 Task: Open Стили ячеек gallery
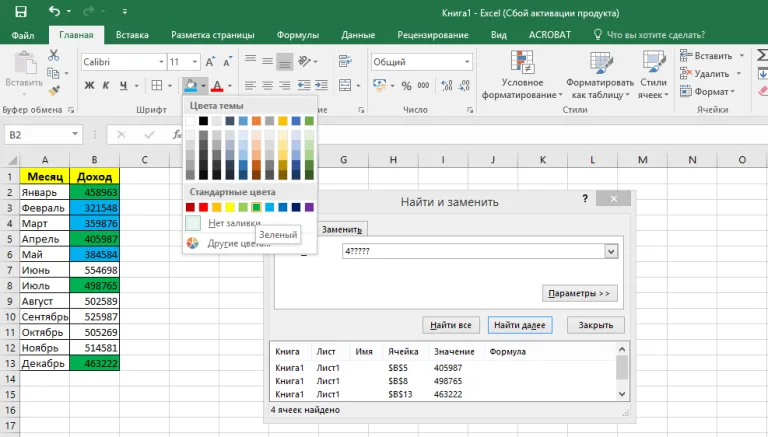653,74
